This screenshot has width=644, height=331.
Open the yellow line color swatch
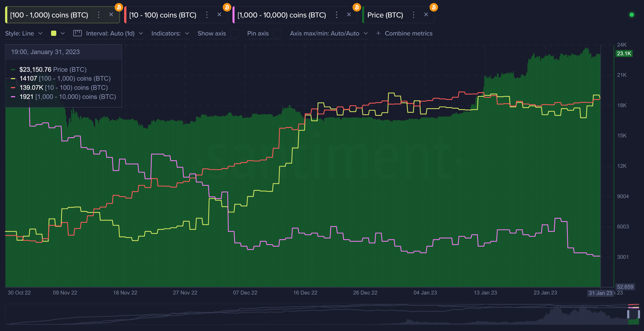[x=53, y=33]
